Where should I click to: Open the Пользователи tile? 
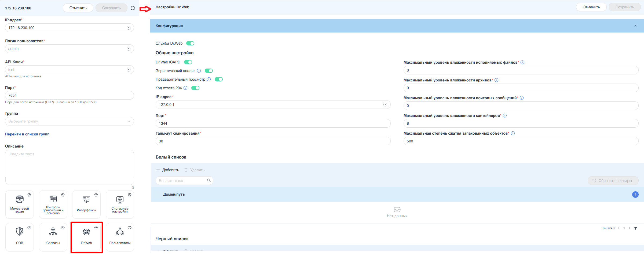pyautogui.click(x=120, y=236)
